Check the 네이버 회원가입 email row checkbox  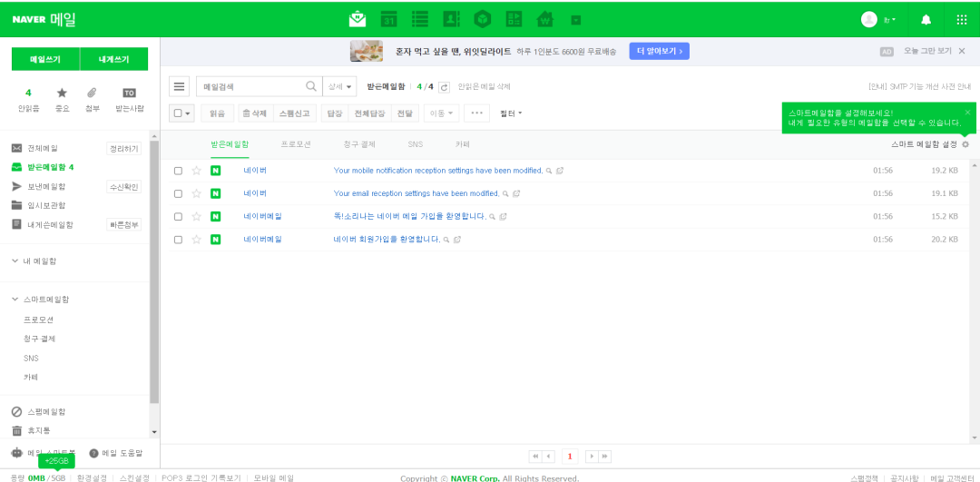pos(178,240)
